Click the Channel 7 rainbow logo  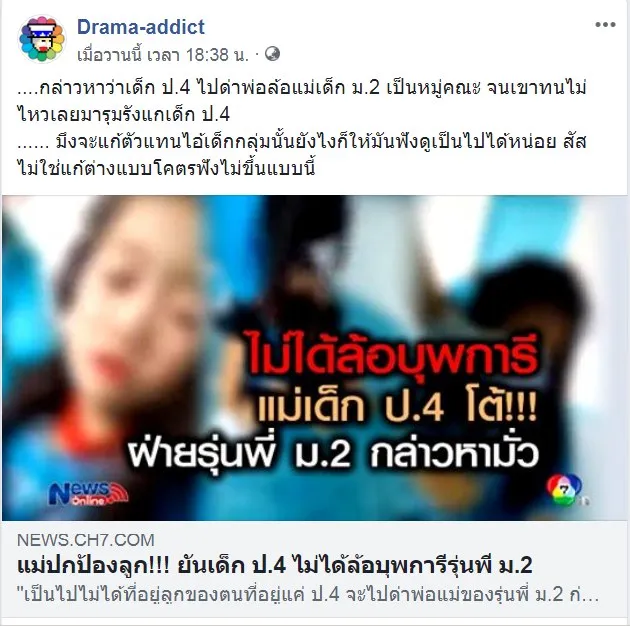point(565,490)
